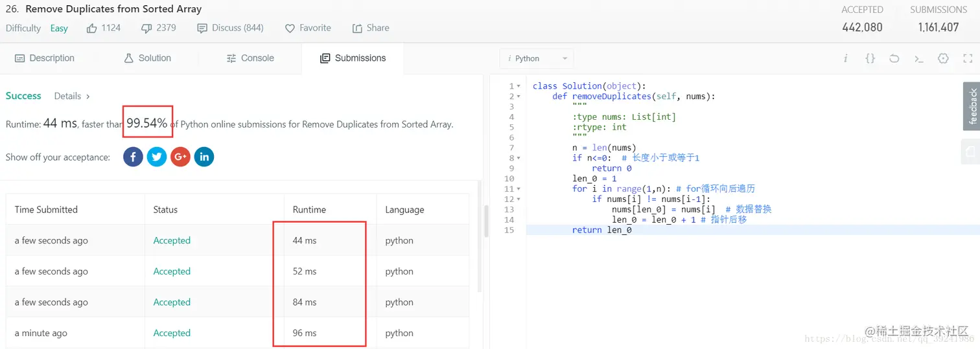The height and width of the screenshot is (349, 980).
Task: Click the submissions count '1,161,407'
Action: tap(939, 27)
